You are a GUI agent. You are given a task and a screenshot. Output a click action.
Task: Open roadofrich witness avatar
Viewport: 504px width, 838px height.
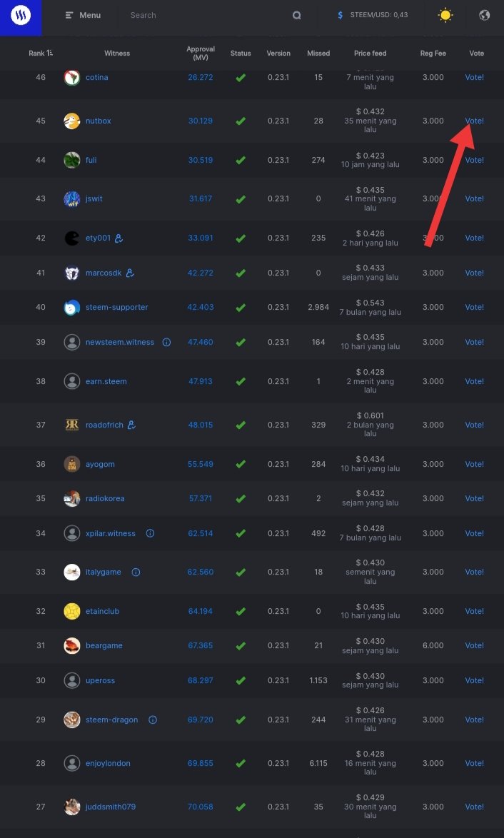(71, 425)
